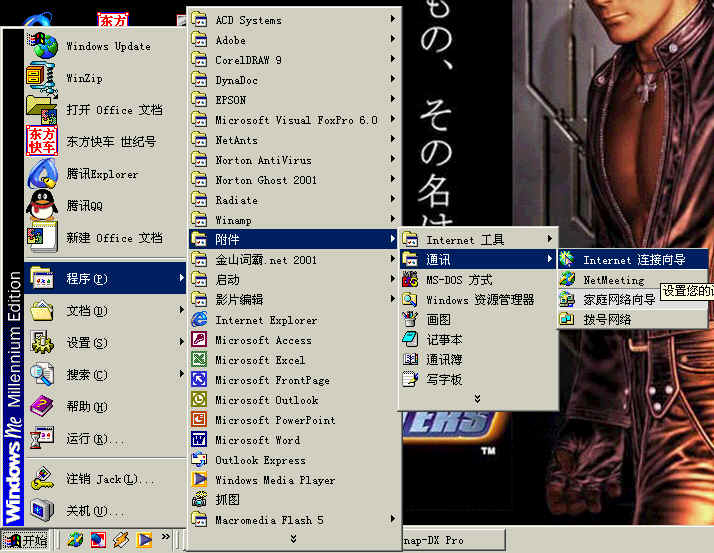
Task: Click the Microsoft Outlook icon
Action: (x=199, y=400)
